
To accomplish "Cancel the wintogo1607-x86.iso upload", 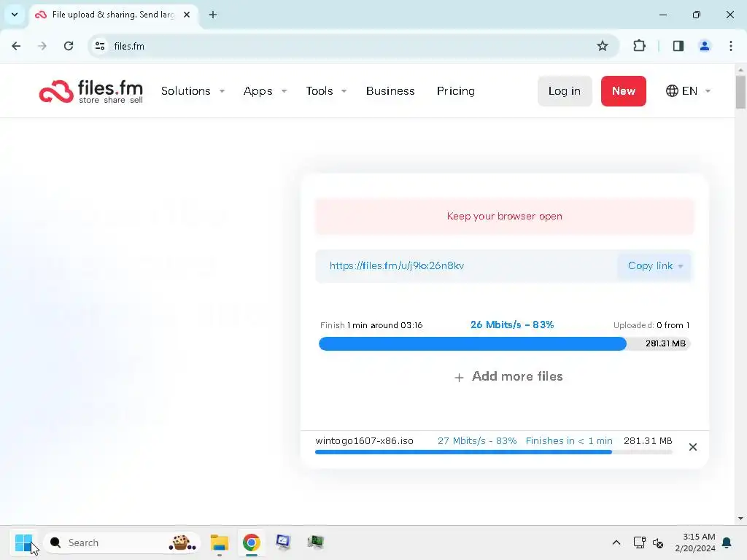I will (693, 447).
